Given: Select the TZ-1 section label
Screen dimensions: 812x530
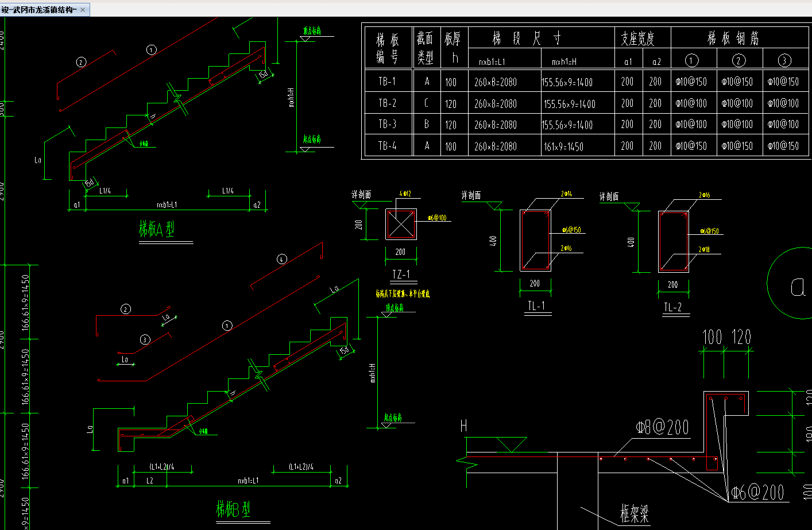Looking at the screenshot, I should (x=400, y=274).
